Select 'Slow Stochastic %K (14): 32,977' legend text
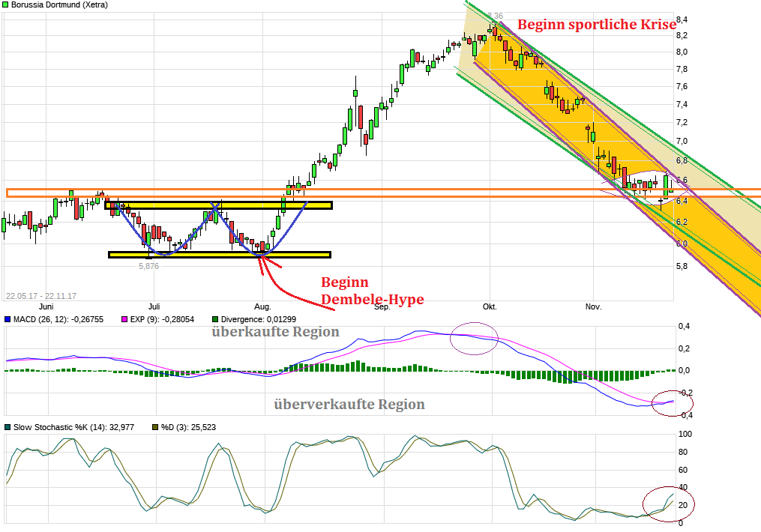Screen dimensions: 761x532 pos(73,427)
